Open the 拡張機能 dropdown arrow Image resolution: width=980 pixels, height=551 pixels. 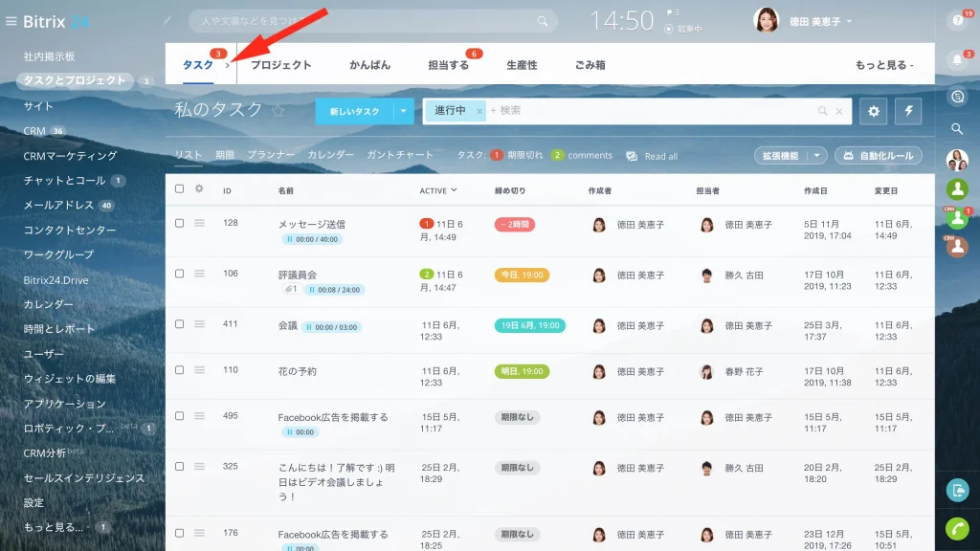(817, 156)
